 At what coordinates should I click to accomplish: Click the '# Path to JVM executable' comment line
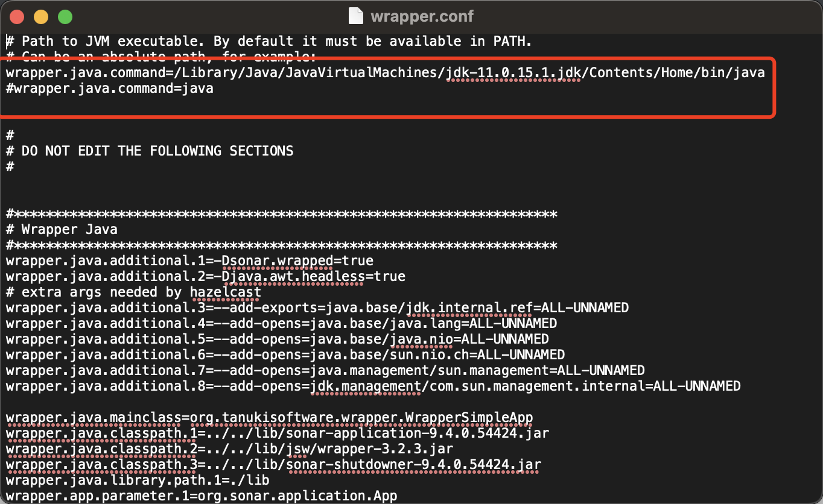[x=269, y=42]
